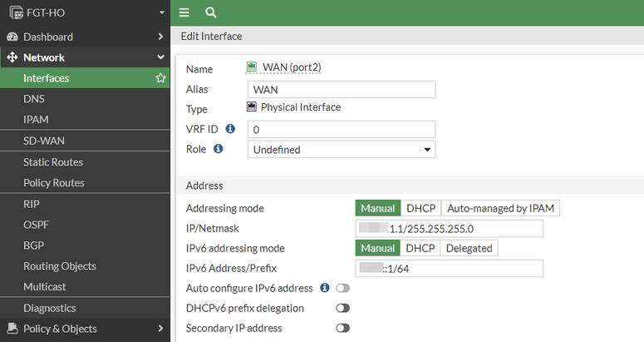This screenshot has width=644, height=342.
Task: Enable Secondary IP address toggle
Action: 342,328
